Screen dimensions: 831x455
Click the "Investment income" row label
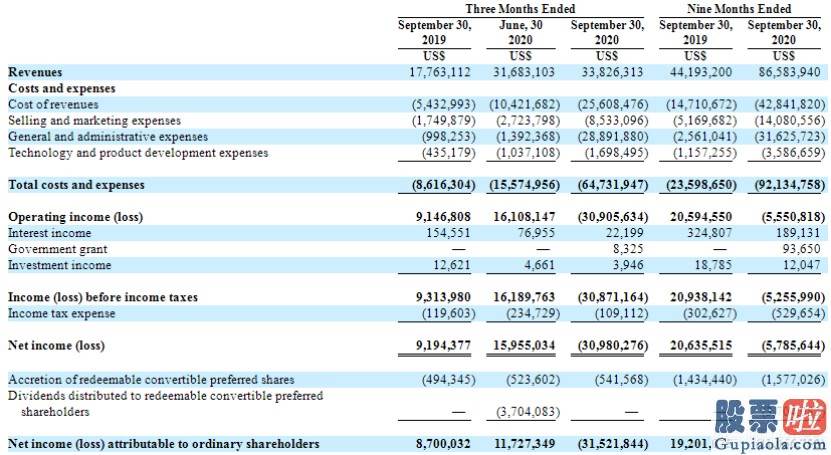click(59, 265)
